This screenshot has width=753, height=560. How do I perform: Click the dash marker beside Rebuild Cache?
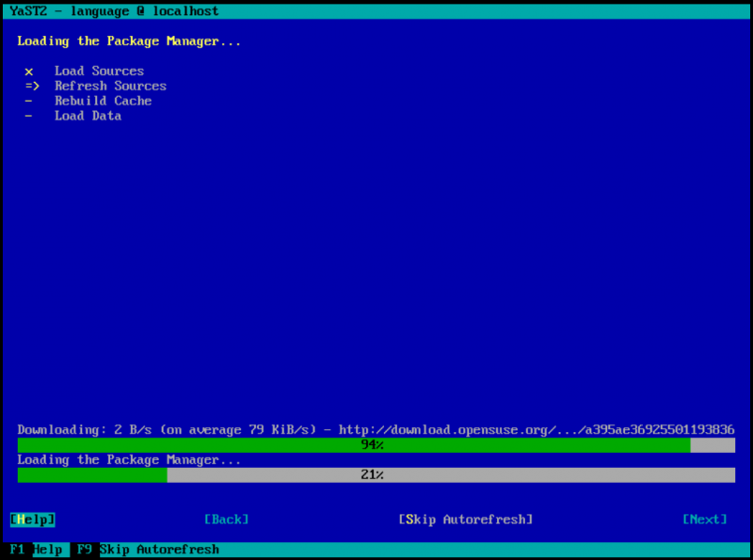coord(28,102)
